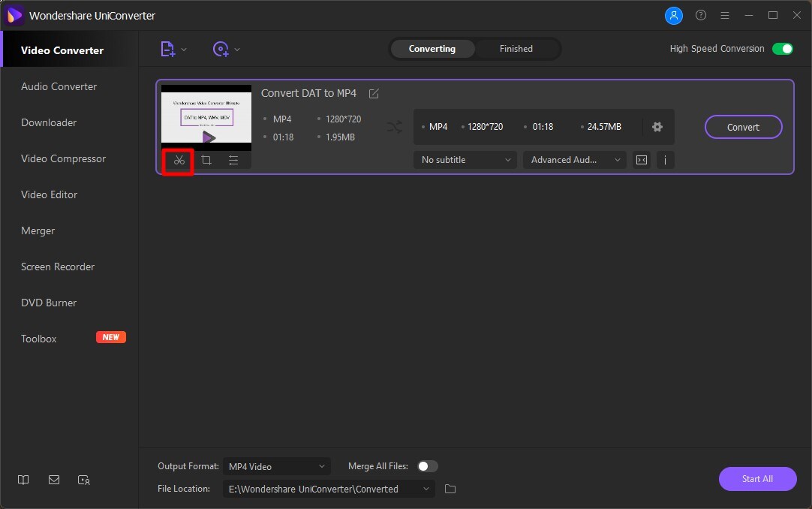The height and width of the screenshot is (509, 812).
Task: Expand the Load DVD dropdown arrow
Action: click(x=237, y=50)
